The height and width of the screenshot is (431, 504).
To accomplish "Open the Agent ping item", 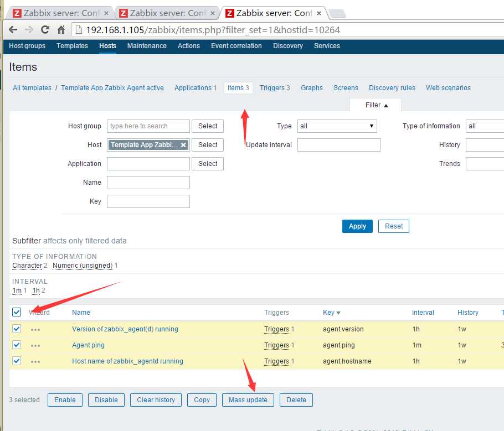I will pyautogui.click(x=88, y=345).
